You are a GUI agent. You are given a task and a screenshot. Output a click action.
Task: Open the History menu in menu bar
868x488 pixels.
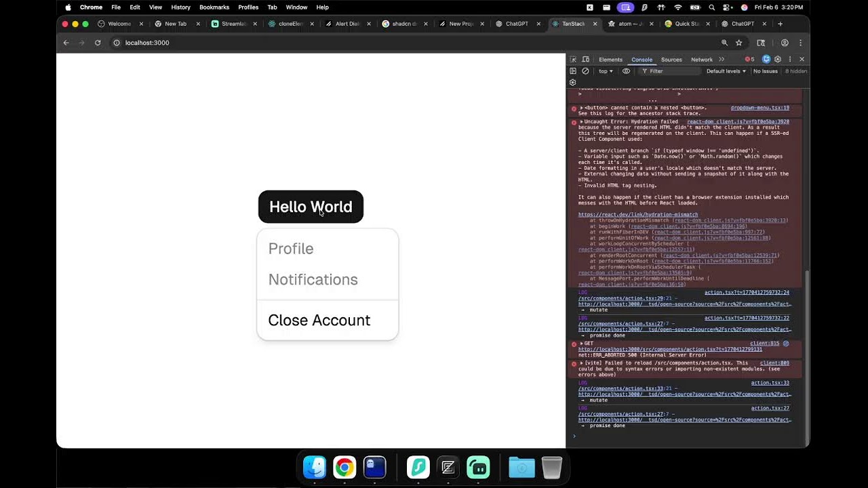point(180,7)
